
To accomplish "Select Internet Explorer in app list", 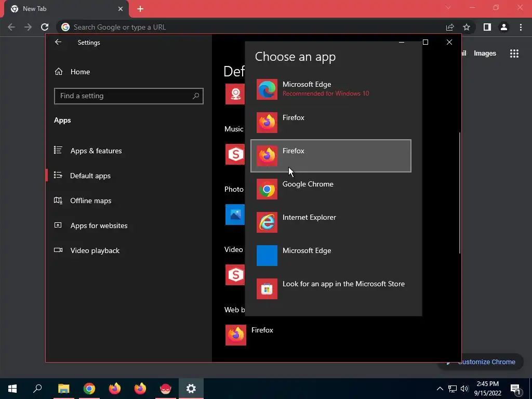I will 331,222.
